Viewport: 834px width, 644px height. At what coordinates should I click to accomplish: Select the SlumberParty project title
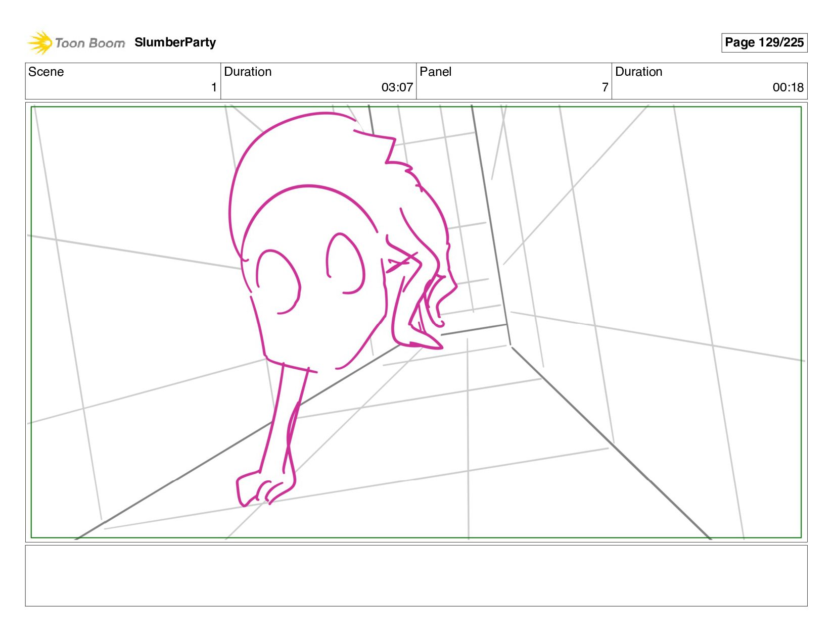point(175,42)
